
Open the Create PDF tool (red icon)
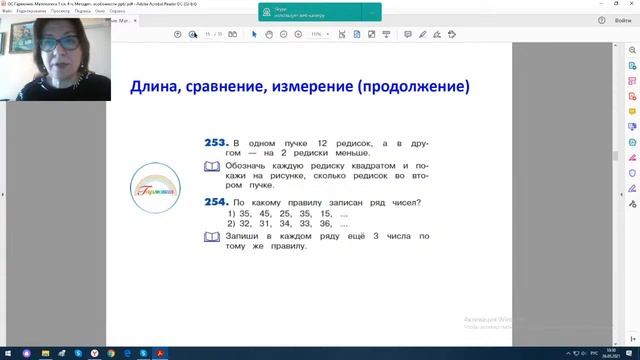(x=632, y=96)
